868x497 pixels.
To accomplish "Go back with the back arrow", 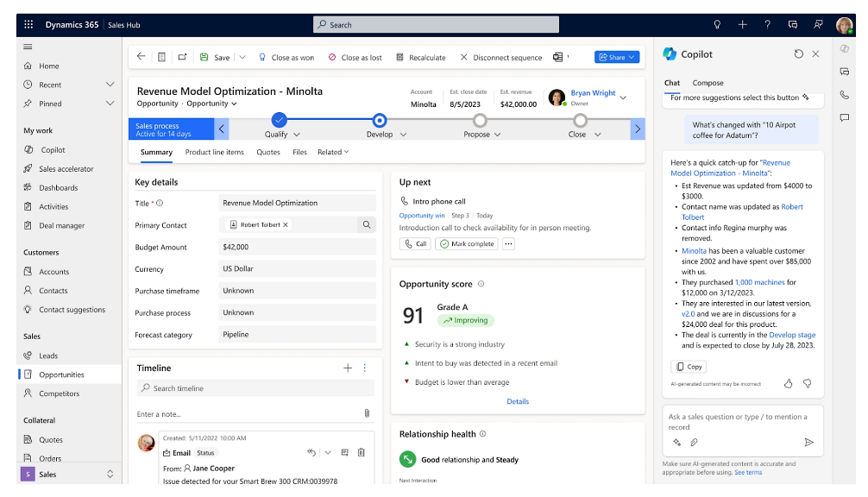I will click(142, 56).
